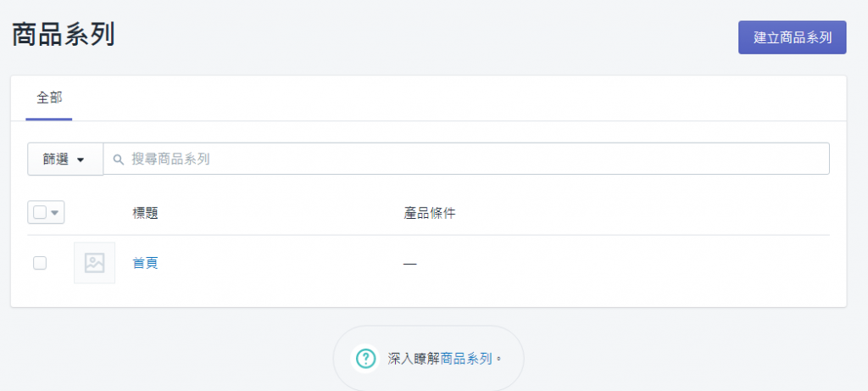Click the 標題 column header
868x391 pixels.
(x=146, y=213)
